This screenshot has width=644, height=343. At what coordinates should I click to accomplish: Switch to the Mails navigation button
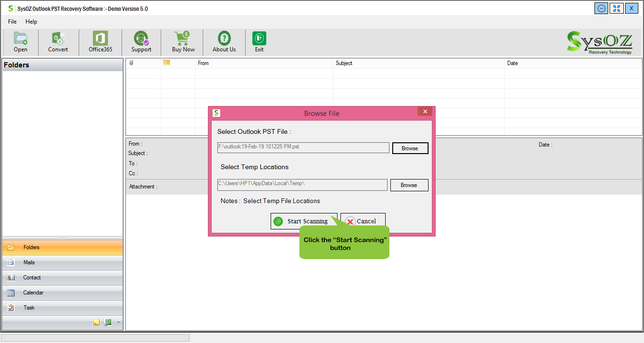pos(63,262)
